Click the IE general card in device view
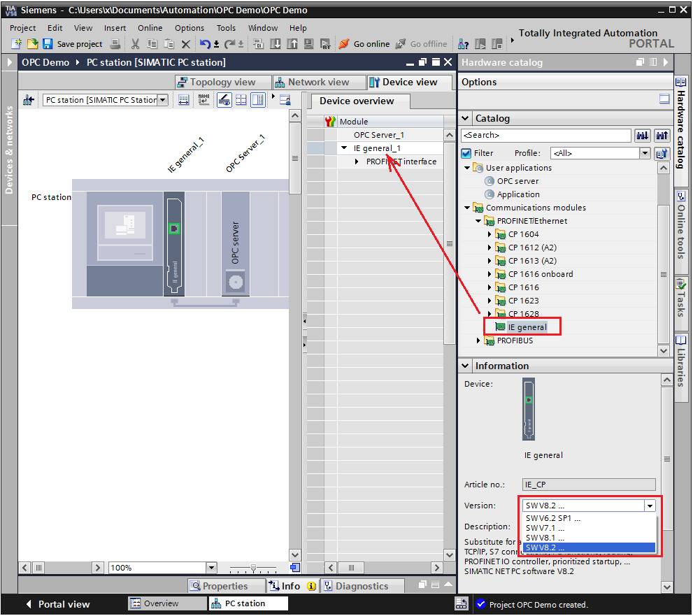The image size is (693, 616). [x=173, y=243]
